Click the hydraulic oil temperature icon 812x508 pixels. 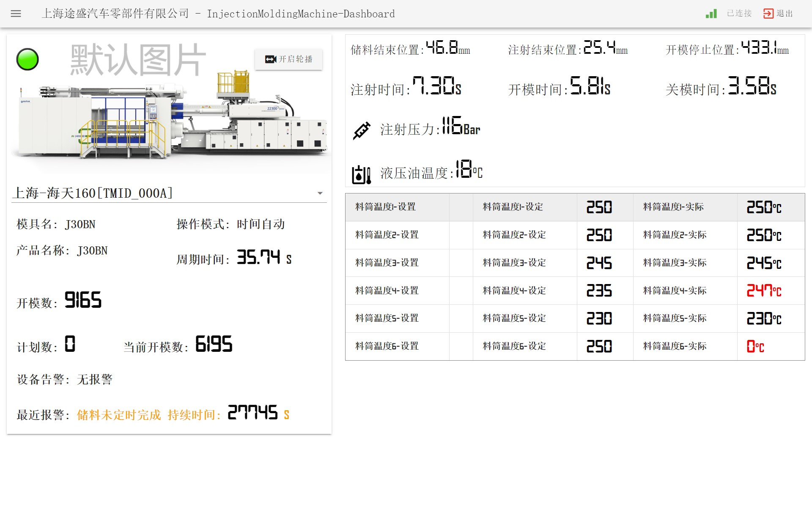362,174
